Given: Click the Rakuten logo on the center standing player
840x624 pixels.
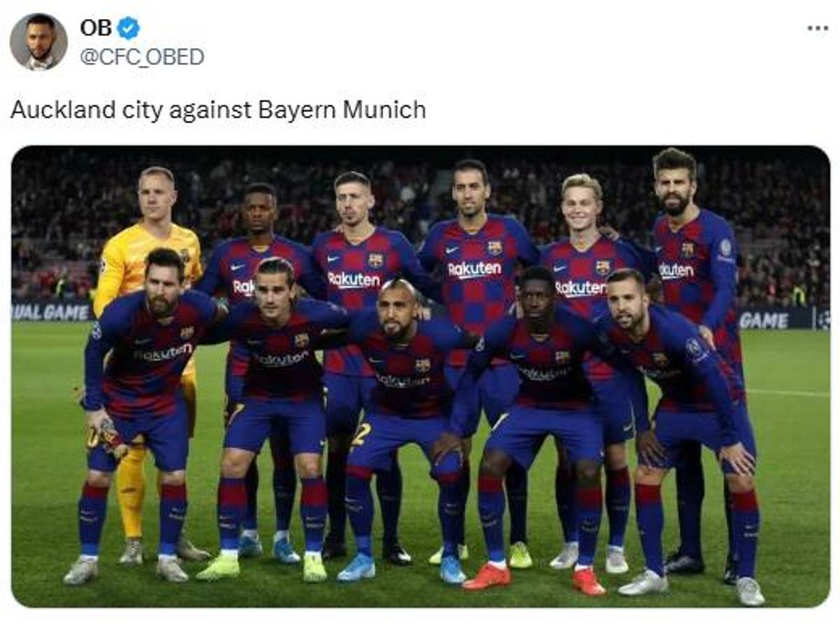Looking at the screenshot, I should pos(474,269).
